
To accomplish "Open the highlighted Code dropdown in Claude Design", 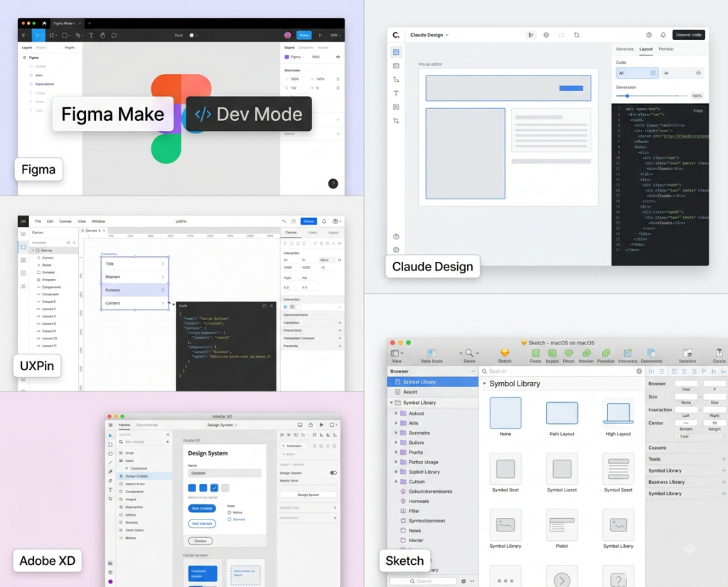I will click(x=637, y=73).
